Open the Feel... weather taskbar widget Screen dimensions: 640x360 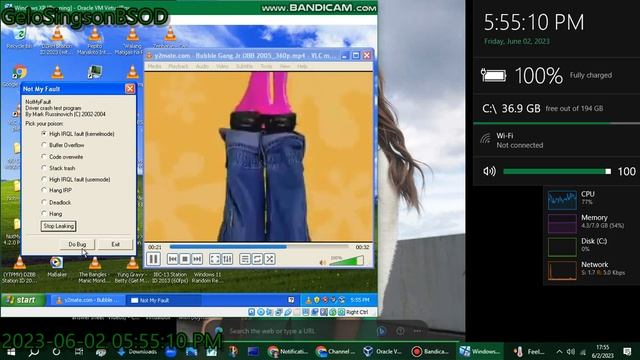pos(529,351)
